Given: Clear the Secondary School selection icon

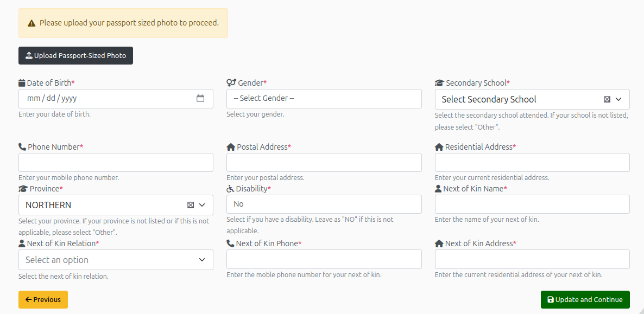Looking at the screenshot, I should pyautogui.click(x=607, y=99).
